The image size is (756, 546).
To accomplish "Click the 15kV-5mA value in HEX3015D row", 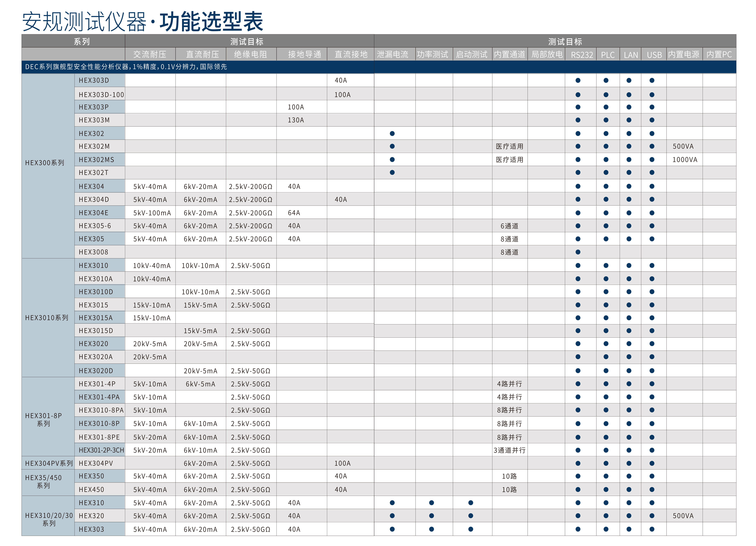I will [200, 331].
